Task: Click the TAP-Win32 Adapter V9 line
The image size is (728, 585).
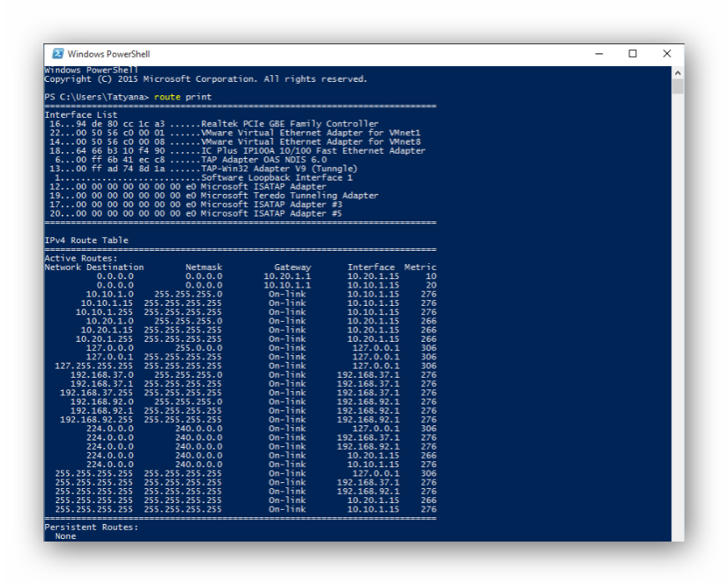Action: click(x=203, y=169)
